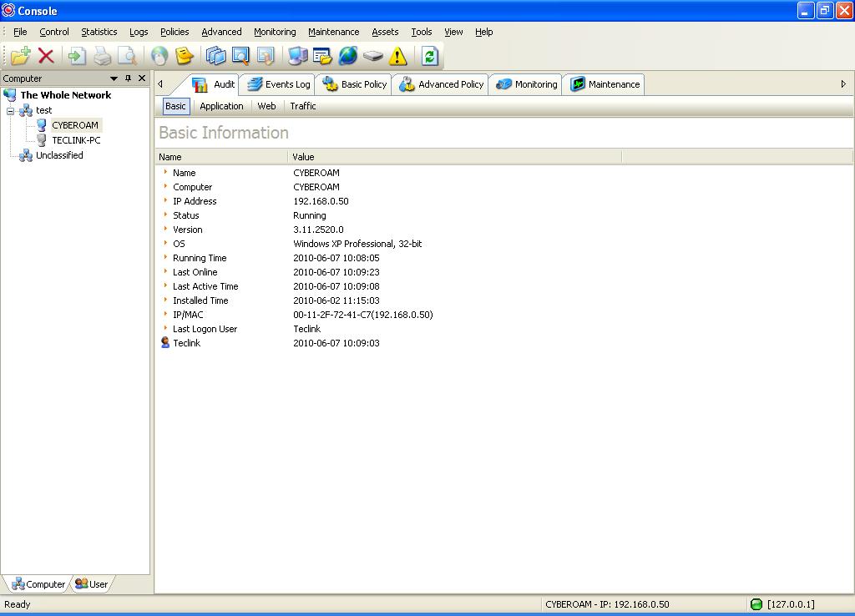Click the Status value Running
Image resolution: width=855 pixels, height=616 pixels.
click(x=309, y=215)
